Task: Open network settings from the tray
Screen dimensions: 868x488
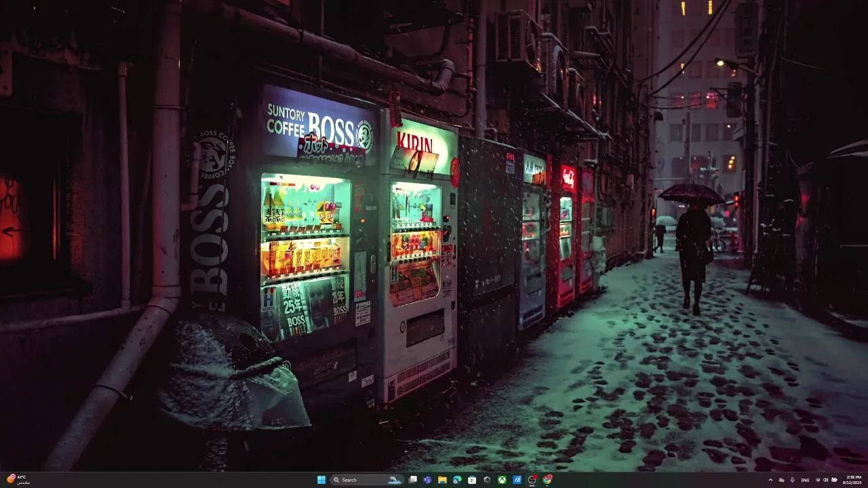Action: click(x=818, y=480)
